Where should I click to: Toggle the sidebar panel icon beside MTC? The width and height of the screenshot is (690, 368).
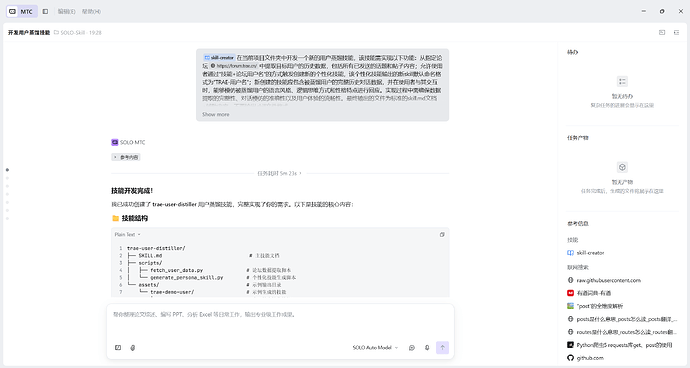(x=45, y=11)
